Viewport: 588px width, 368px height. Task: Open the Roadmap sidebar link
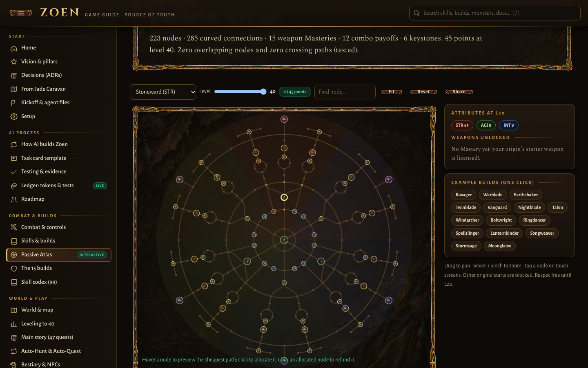[x=33, y=199]
